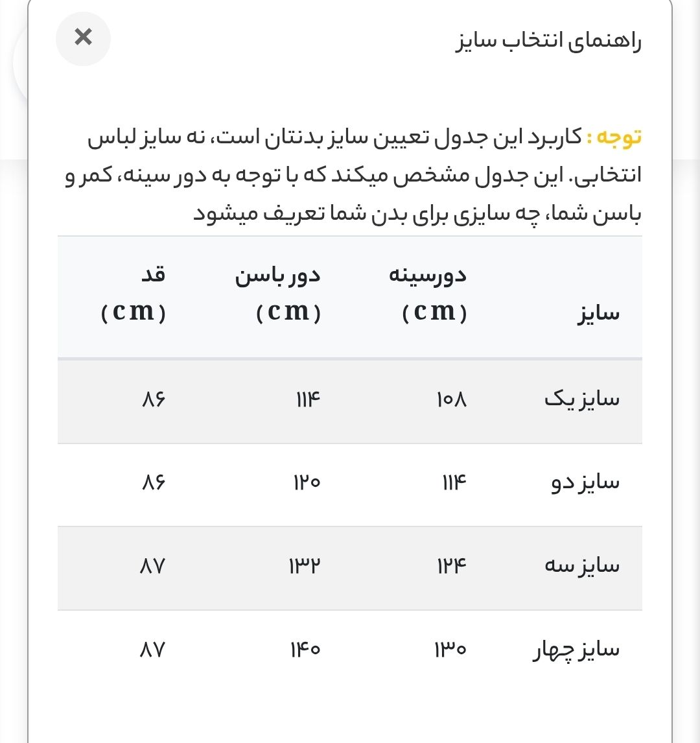The width and height of the screenshot is (700, 743).
Task: Click hip value ۱۲۰ for سایز دو
Action: coord(307,483)
